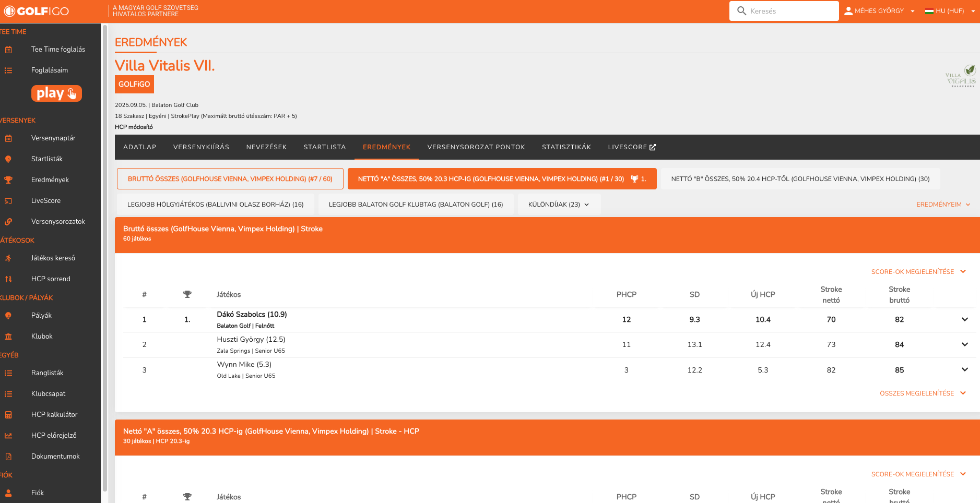Click the Dokumentumok file icon
The width and height of the screenshot is (980, 503).
click(x=8, y=457)
